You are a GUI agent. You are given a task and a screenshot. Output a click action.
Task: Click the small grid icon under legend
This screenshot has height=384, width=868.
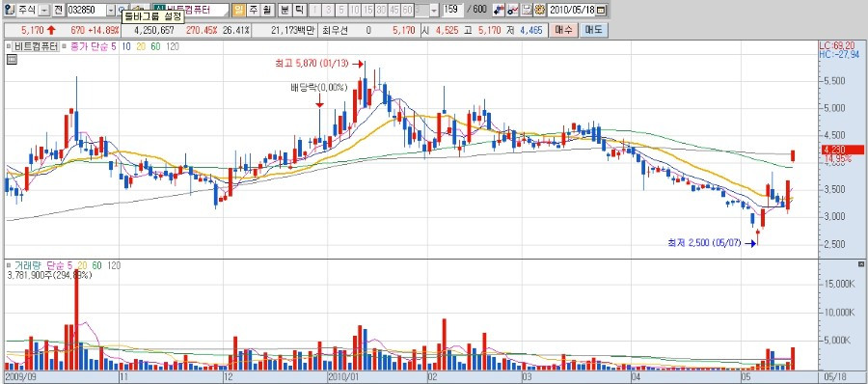[x=12, y=60]
